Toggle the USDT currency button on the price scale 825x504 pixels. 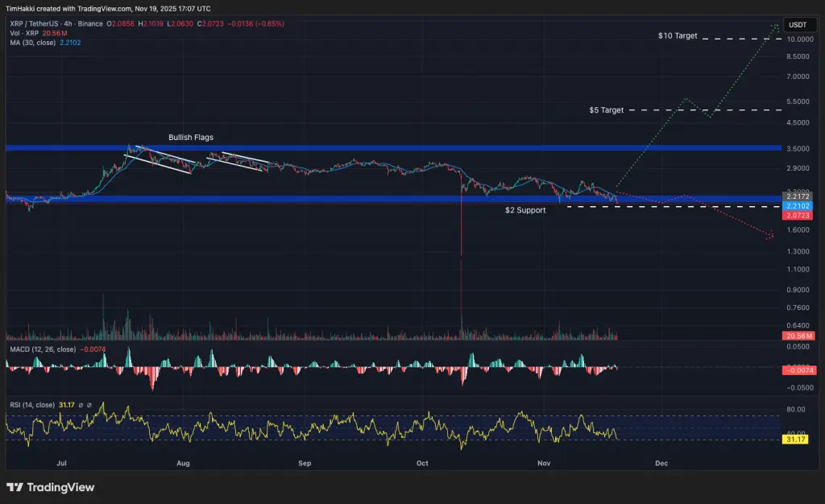[799, 25]
